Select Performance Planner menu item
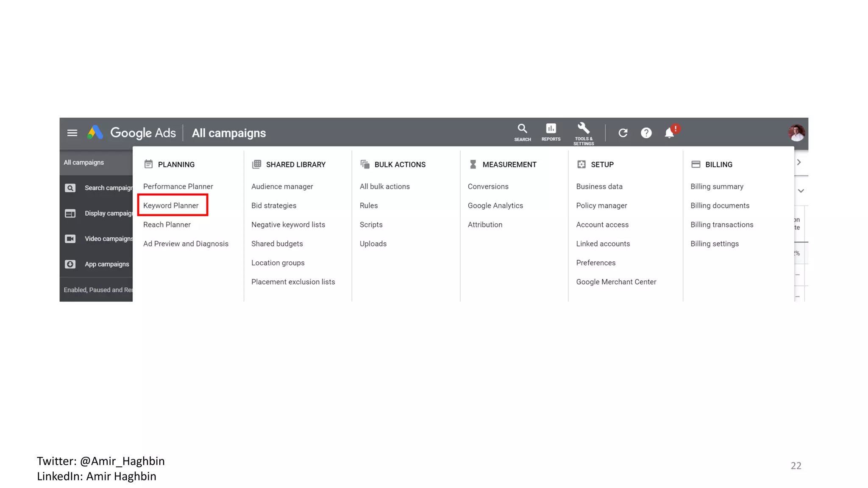The image size is (868, 488). pos(178,186)
